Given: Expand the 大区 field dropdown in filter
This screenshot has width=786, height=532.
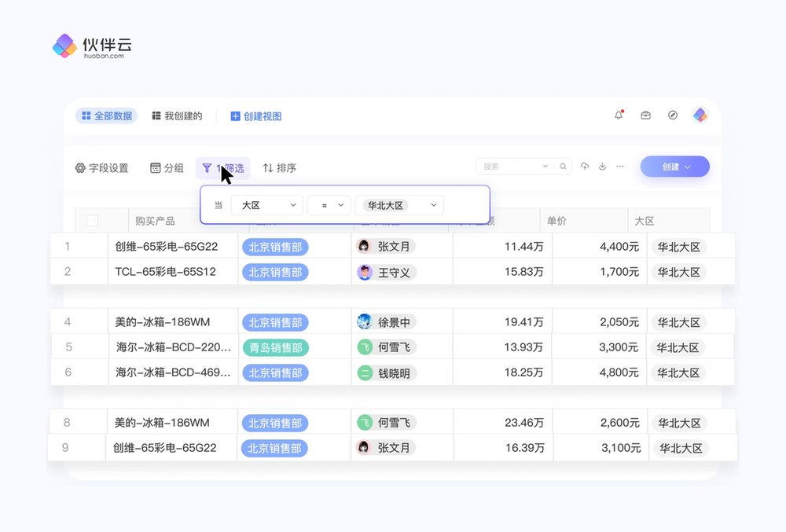Looking at the screenshot, I should pyautogui.click(x=267, y=205).
